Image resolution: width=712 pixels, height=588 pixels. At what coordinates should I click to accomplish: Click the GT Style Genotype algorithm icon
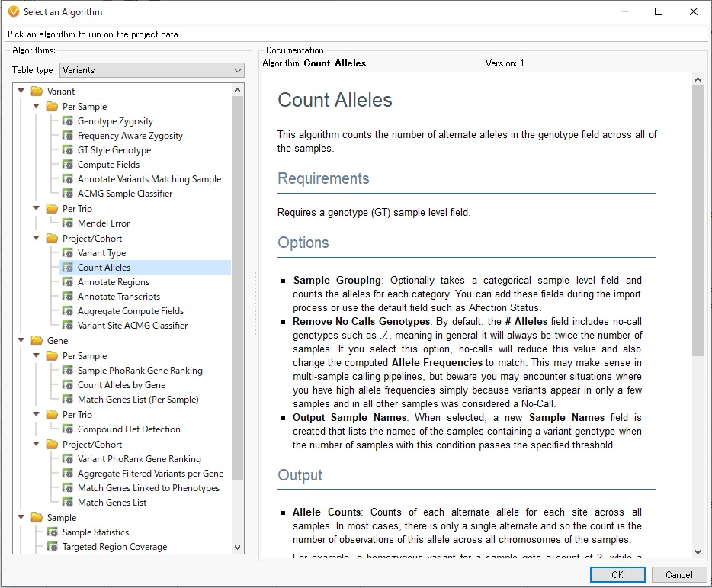point(68,150)
